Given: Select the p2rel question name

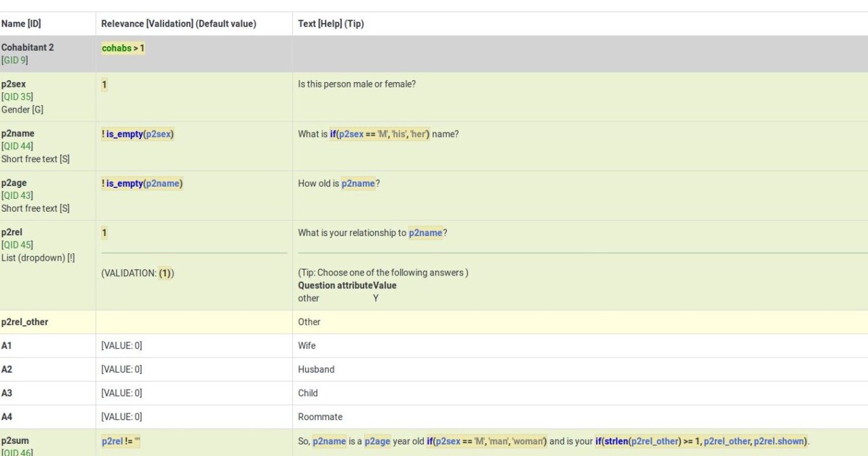Looking at the screenshot, I should click(x=12, y=233).
